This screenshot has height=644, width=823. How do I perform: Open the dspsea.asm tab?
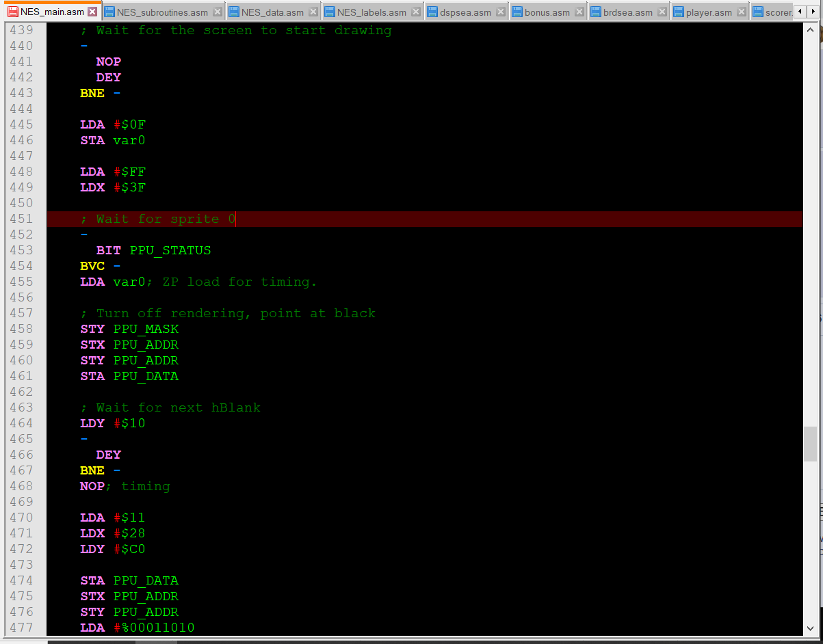(465, 12)
